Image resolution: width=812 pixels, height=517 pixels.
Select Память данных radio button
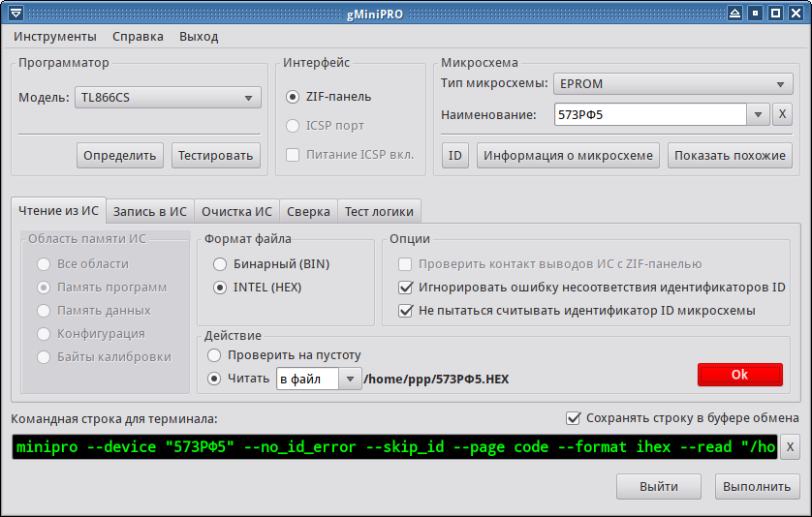[44, 311]
